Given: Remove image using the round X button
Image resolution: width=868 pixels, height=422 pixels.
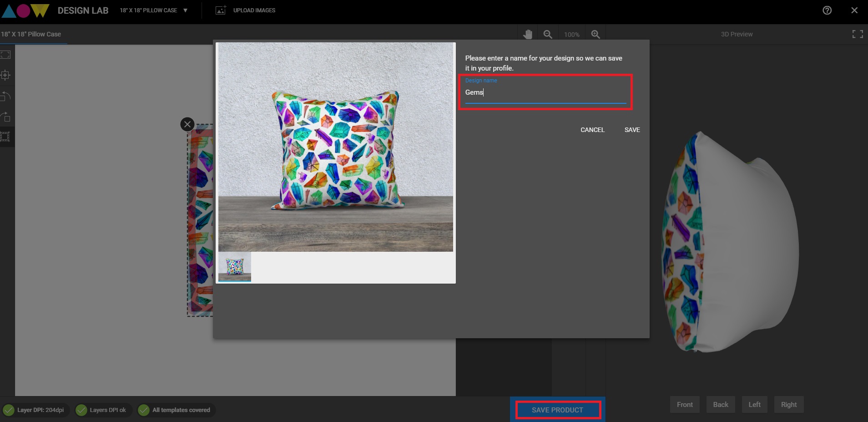Looking at the screenshot, I should pos(187,124).
